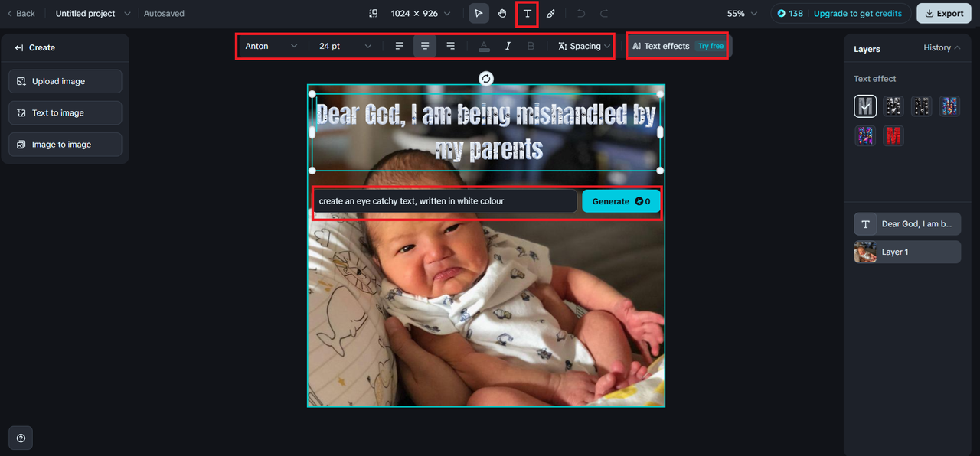This screenshot has width=980, height=456.
Task: Activate the Hand pan tool
Action: 502,13
